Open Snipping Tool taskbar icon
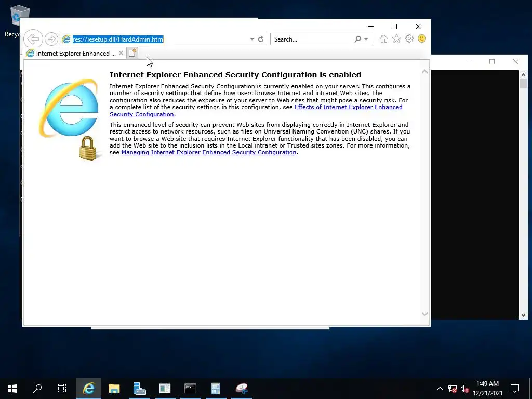This screenshot has width=532, height=399. click(x=242, y=389)
